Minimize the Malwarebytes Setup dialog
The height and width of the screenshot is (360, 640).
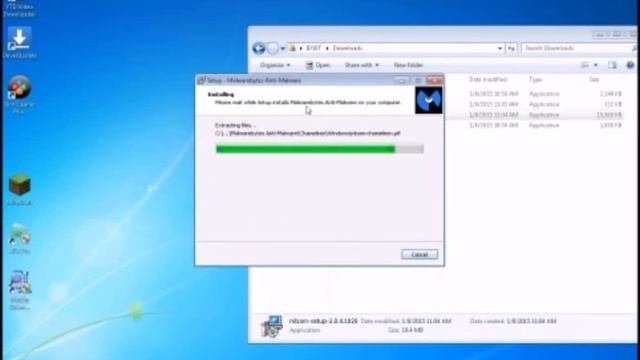402,80
